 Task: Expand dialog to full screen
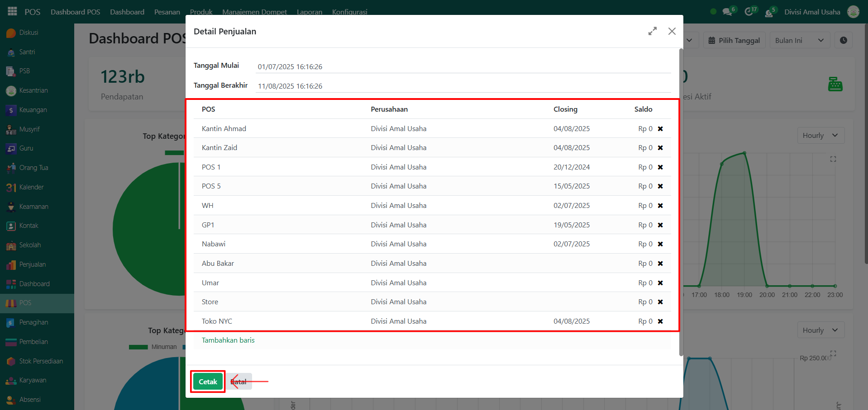coord(652,31)
